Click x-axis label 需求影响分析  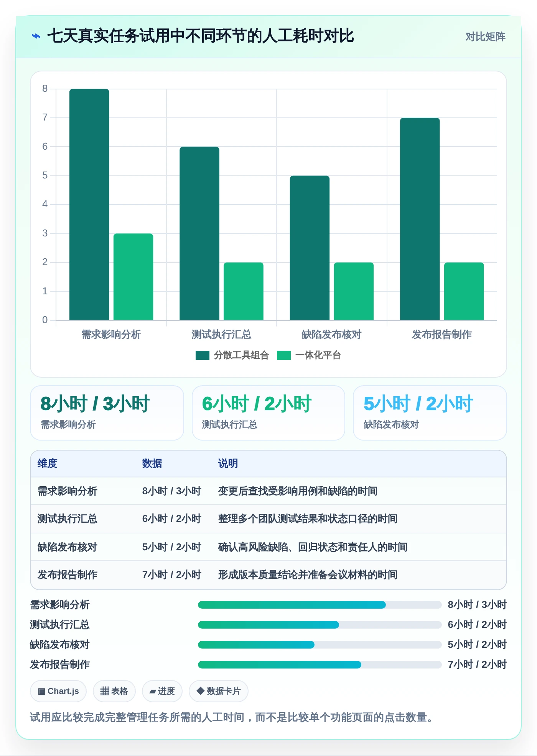(111, 335)
